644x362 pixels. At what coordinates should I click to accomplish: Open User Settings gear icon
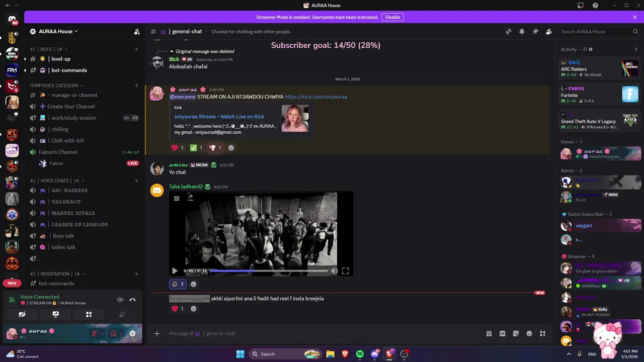click(x=132, y=333)
